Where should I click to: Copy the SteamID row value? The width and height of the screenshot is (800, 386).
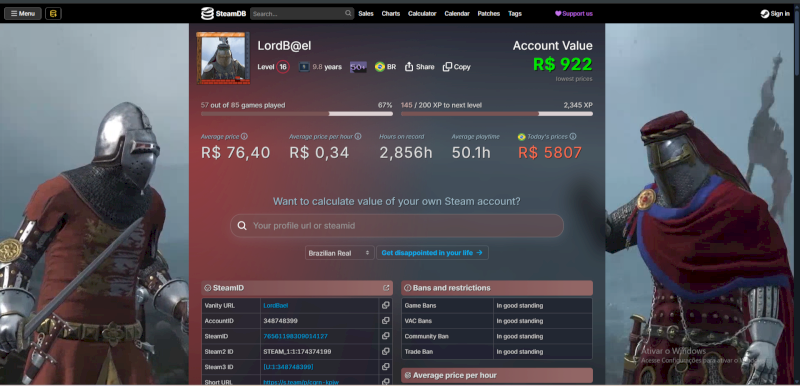click(x=386, y=336)
